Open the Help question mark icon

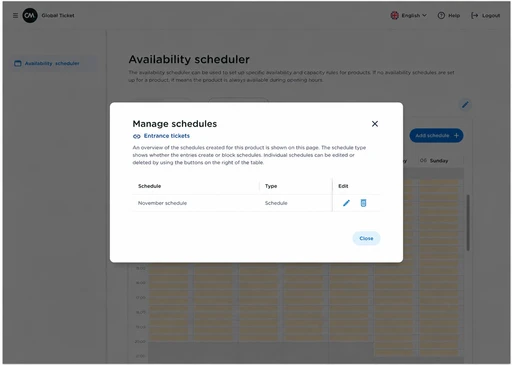click(441, 15)
